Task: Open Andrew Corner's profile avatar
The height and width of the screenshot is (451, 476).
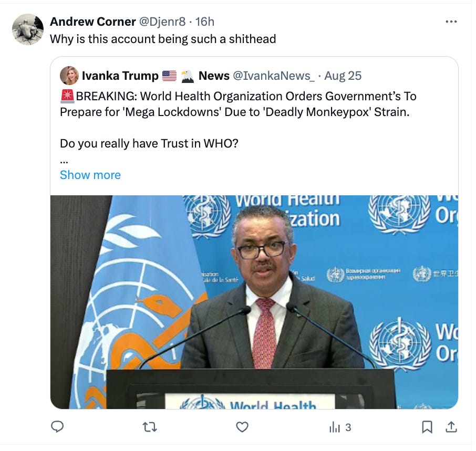Action: tap(28, 29)
